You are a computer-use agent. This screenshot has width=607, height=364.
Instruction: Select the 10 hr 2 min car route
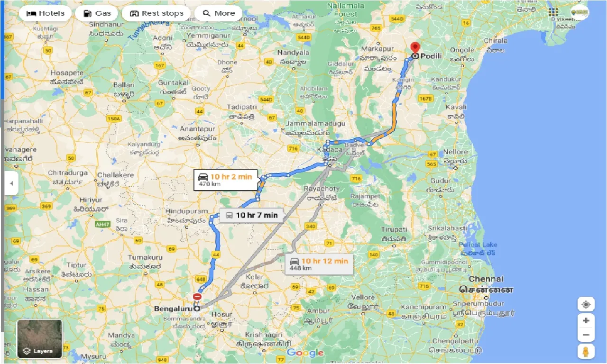tap(226, 180)
